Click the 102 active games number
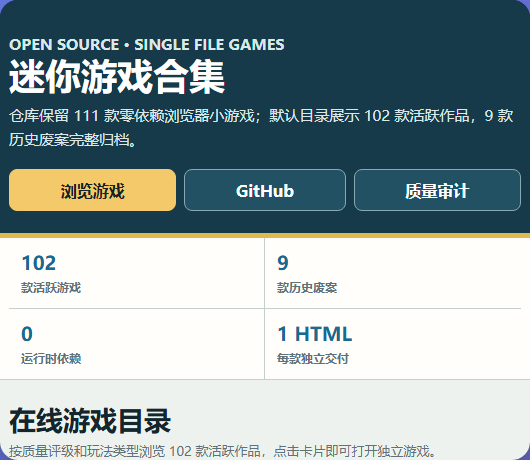 (x=39, y=263)
